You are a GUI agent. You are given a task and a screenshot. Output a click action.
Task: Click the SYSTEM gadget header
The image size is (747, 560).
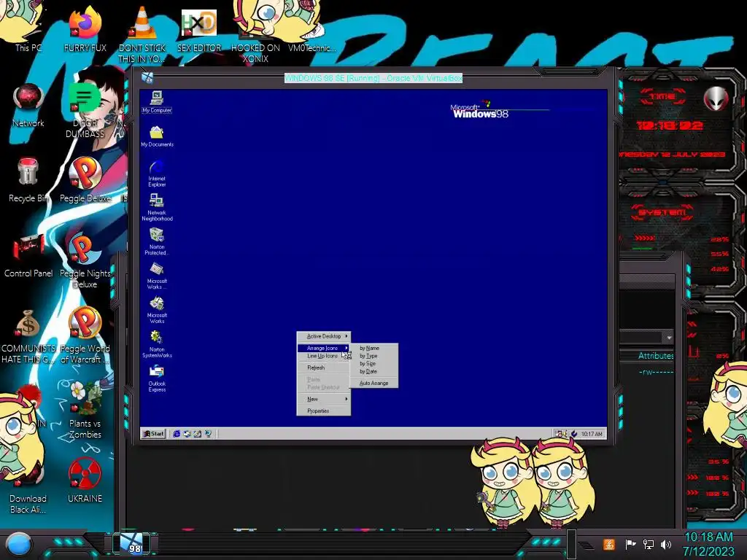(x=662, y=212)
